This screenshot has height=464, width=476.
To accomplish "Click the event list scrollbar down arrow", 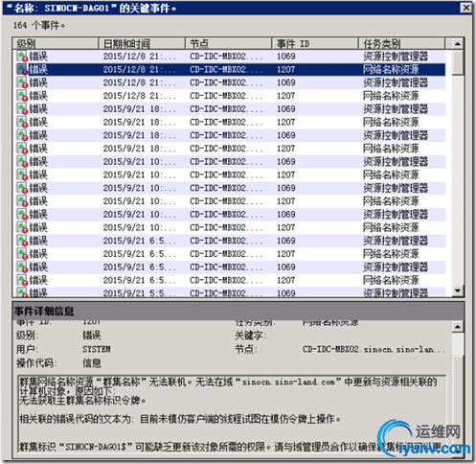I will pos(458,290).
